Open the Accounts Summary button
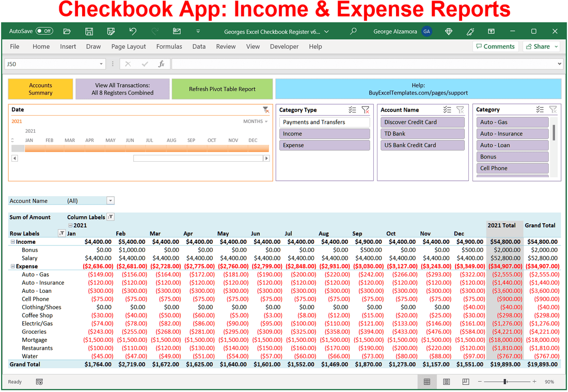Viewport: 568px width, 392px height. [40, 89]
